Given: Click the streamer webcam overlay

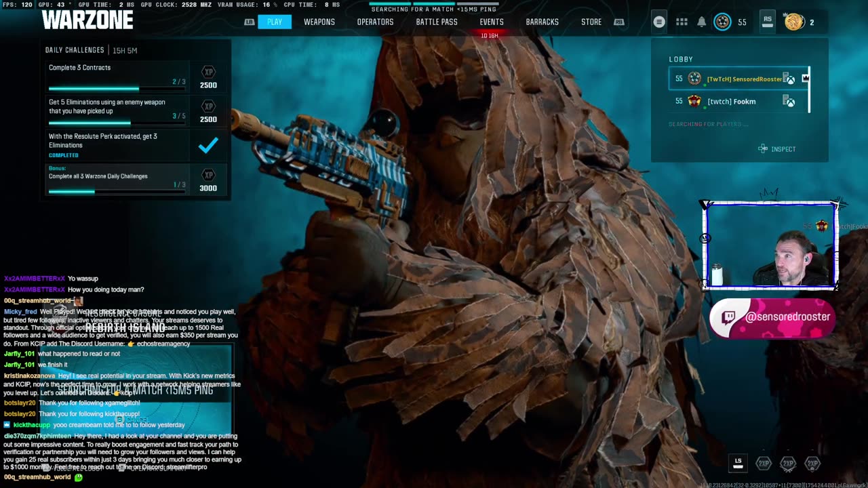Looking at the screenshot, I should click(x=770, y=245).
